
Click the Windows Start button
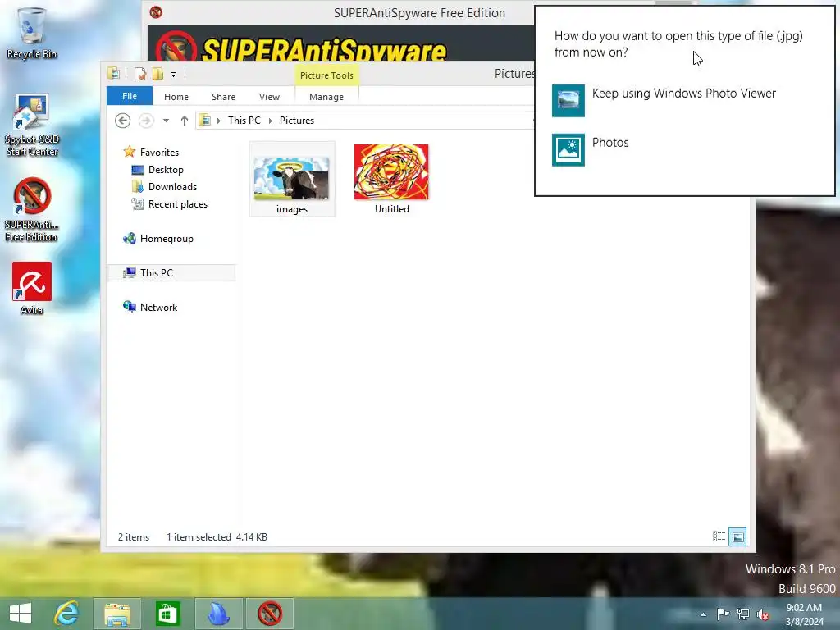(x=21, y=614)
